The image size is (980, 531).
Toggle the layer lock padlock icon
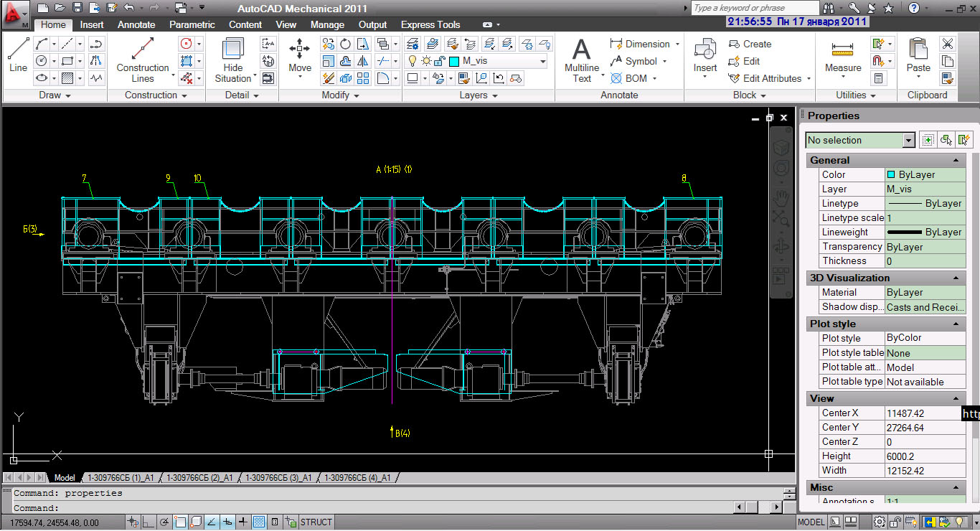coord(440,61)
